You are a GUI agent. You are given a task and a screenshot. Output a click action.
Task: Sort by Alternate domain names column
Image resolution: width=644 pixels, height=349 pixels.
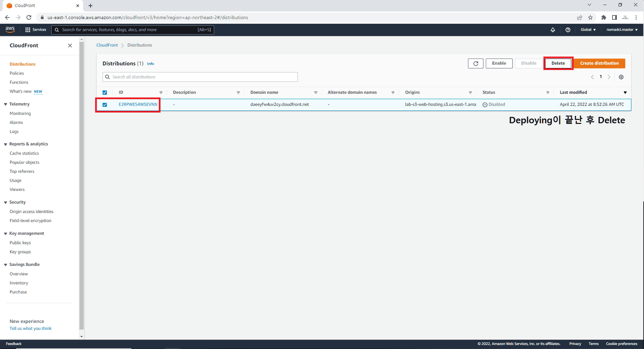[393, 93]
